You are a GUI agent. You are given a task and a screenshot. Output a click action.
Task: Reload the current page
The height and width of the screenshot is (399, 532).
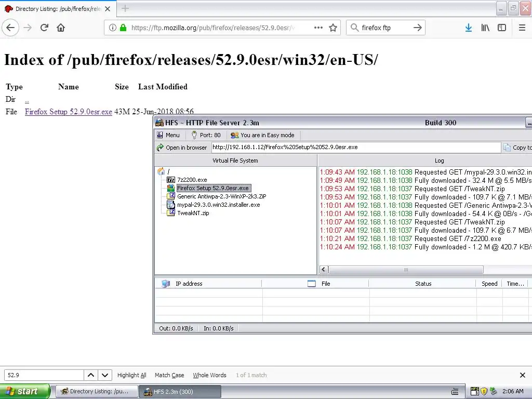(44, 28)
